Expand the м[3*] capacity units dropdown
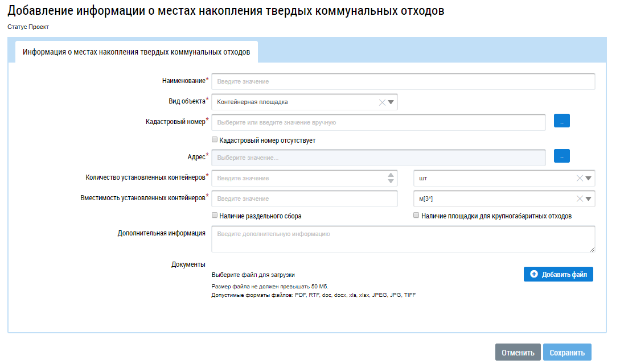 (x=589, y=198)
